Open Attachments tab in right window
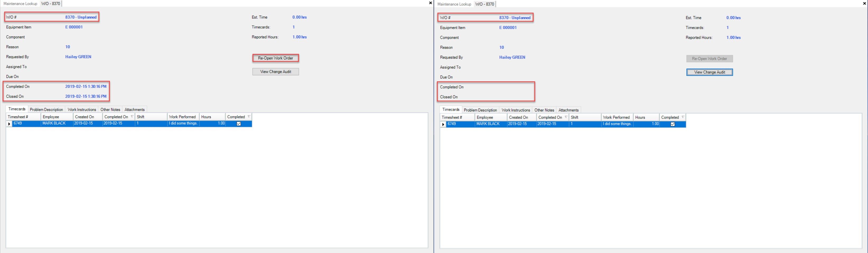868x253 pixels. pyautogui.click(x=568, y=110)
